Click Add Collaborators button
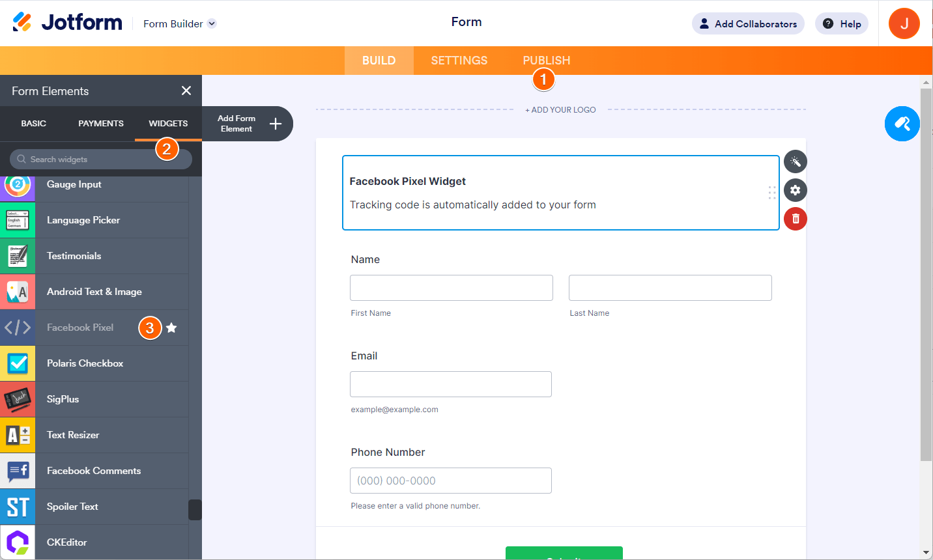The width and height of the screenshot is (933, 560). click(748, 24)
